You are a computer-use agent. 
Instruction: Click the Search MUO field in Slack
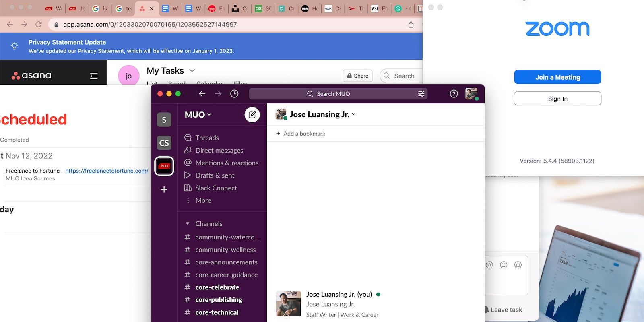(x=338, y=94)
